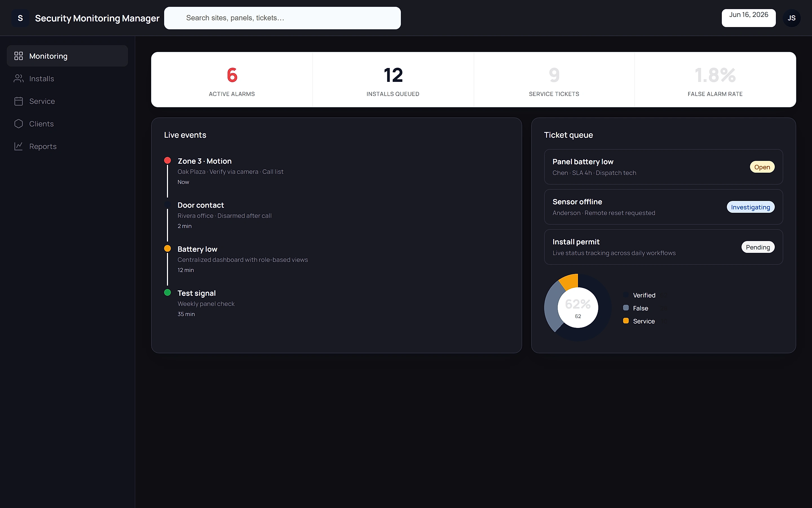Click the Clients hexagon icon
812x508 pixels.
18,124
